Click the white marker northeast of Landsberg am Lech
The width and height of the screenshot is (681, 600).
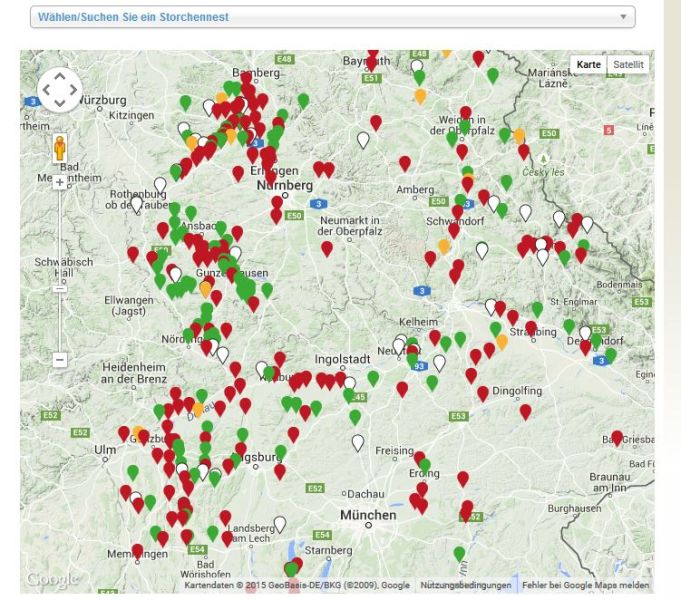280,523
